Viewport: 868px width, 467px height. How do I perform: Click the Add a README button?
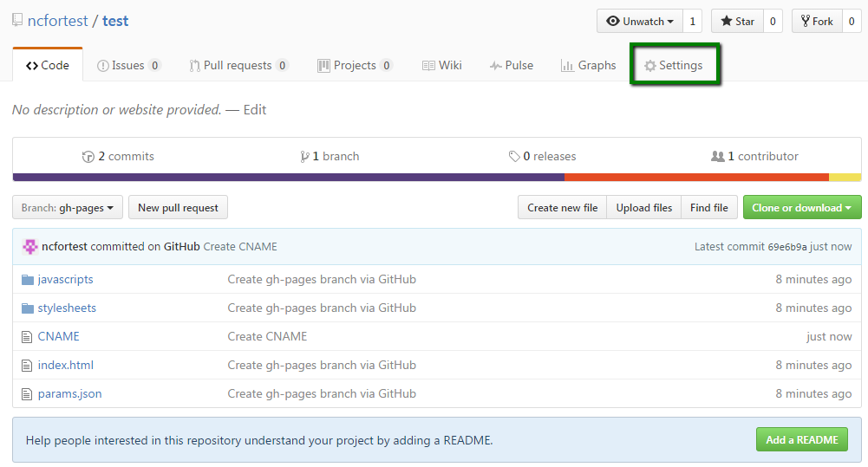pos(802,440)
